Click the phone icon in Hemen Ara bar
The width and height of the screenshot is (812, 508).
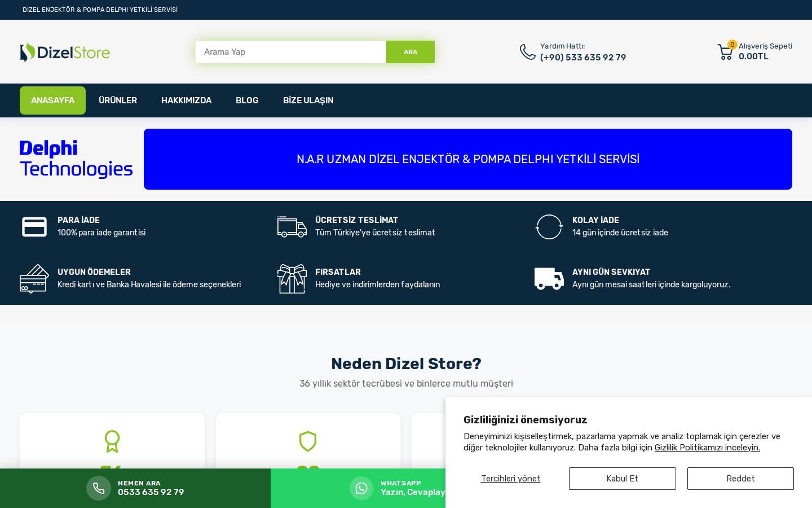(x=99, y=488)
